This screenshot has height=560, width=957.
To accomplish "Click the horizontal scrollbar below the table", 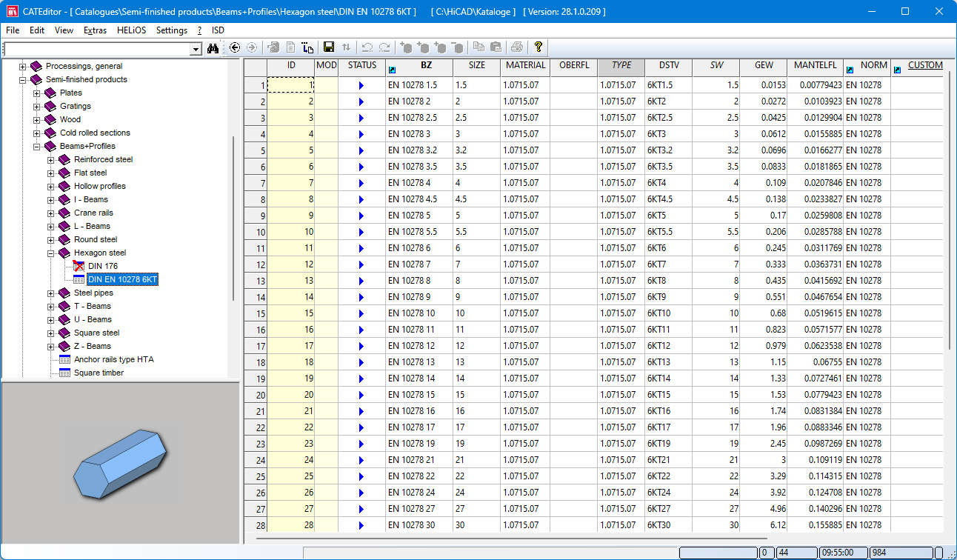I will (511, 539).
